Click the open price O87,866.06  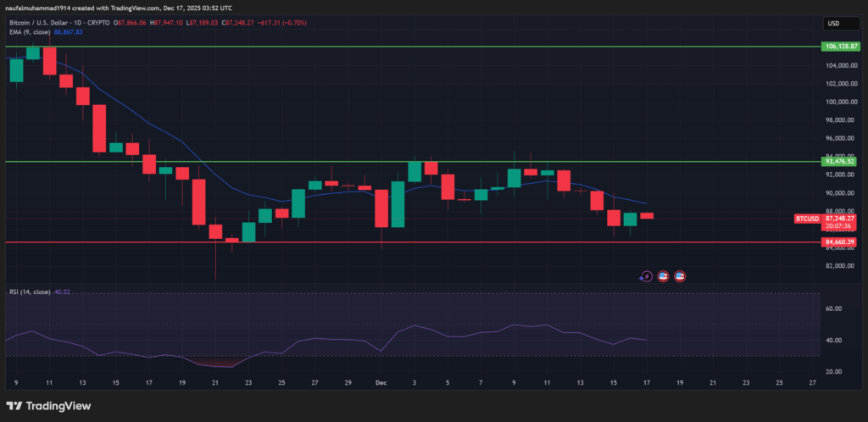tap(130, 23)
